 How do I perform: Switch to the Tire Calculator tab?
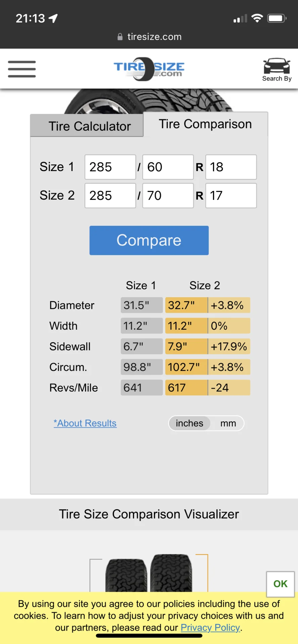89,126
